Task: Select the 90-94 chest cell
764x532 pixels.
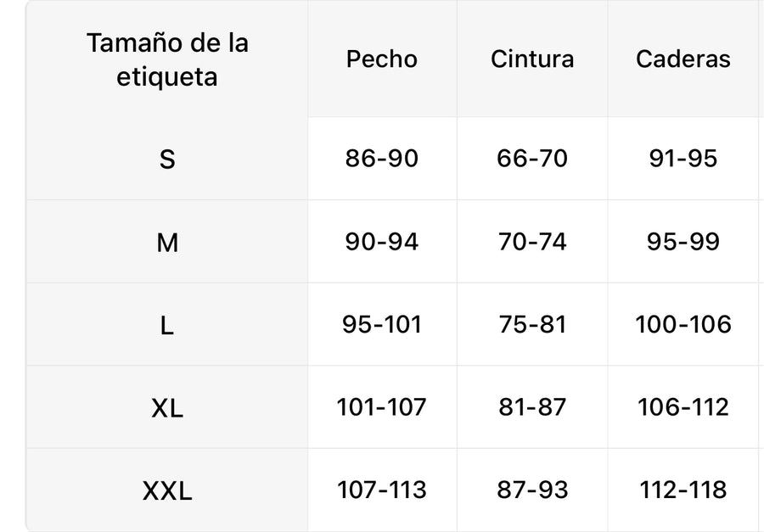Action: [x=382, y=242]
